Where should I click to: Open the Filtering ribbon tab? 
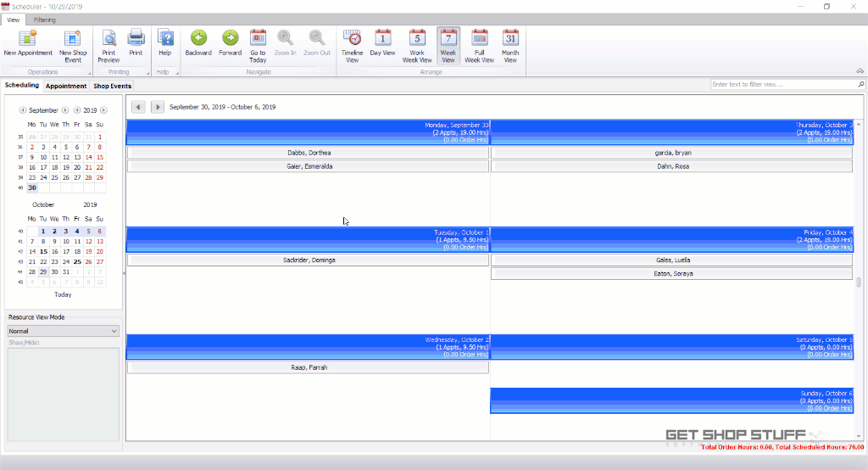pos(45,19)
